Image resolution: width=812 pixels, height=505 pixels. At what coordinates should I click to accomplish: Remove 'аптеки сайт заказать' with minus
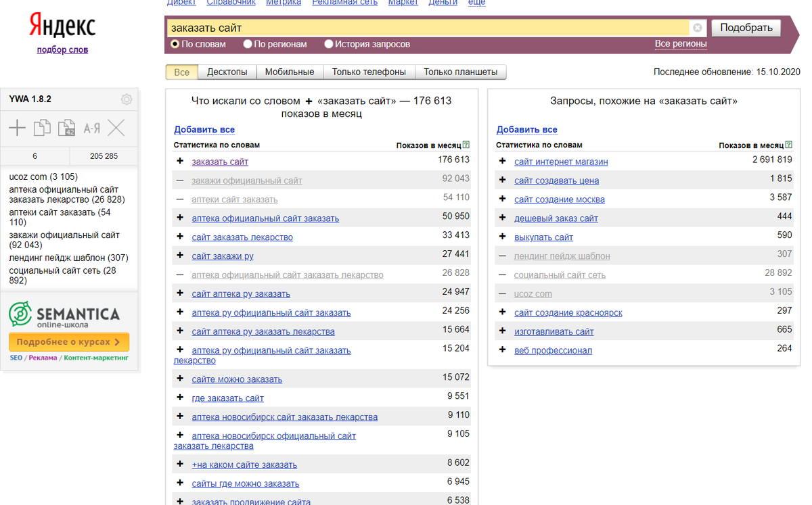pyautogui.click(x=180, y=199)
